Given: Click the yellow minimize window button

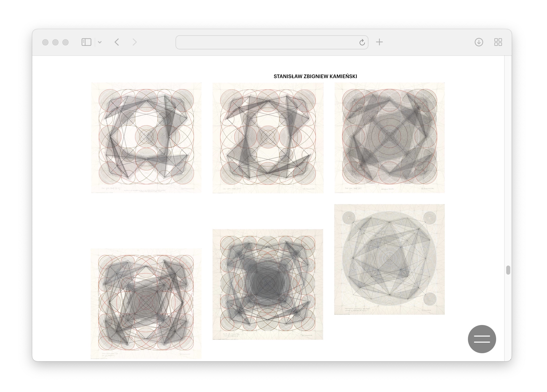Looking at the screenshot, I should [55, 42].
